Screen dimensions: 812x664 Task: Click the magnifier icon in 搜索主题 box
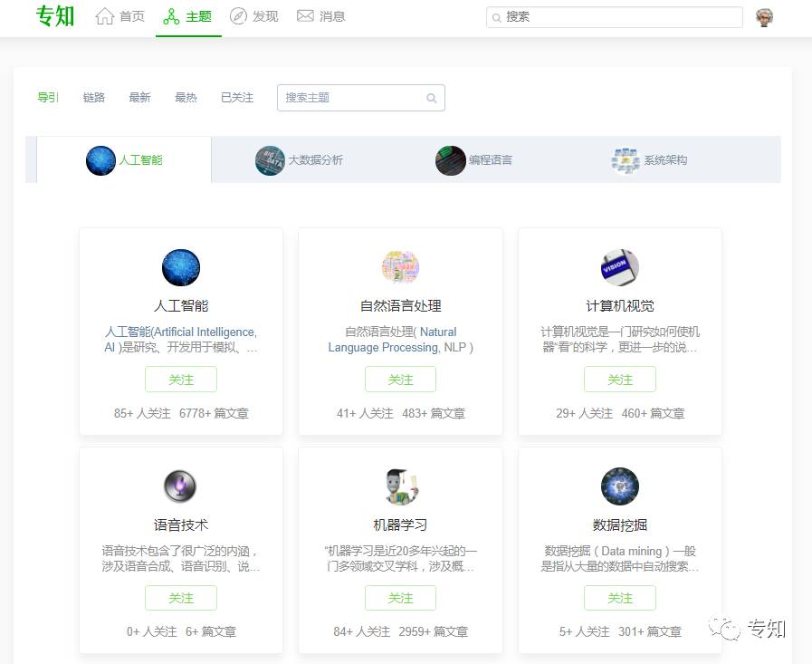[x=431, y=98]
